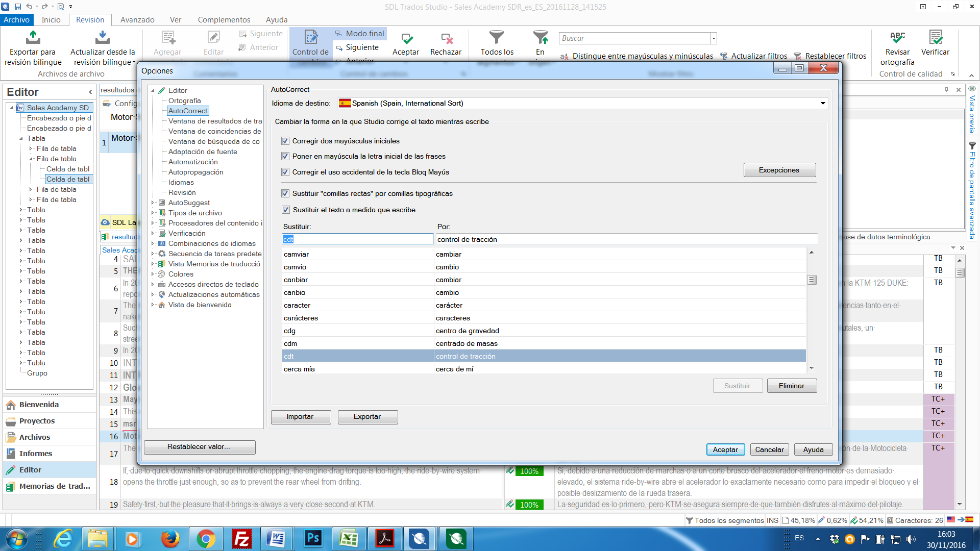Click the Eliminar button

pos(792,386)
